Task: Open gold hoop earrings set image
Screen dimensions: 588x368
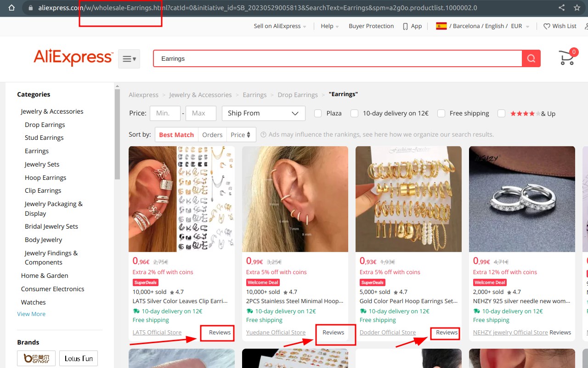Action: click(x=408, y=199)
